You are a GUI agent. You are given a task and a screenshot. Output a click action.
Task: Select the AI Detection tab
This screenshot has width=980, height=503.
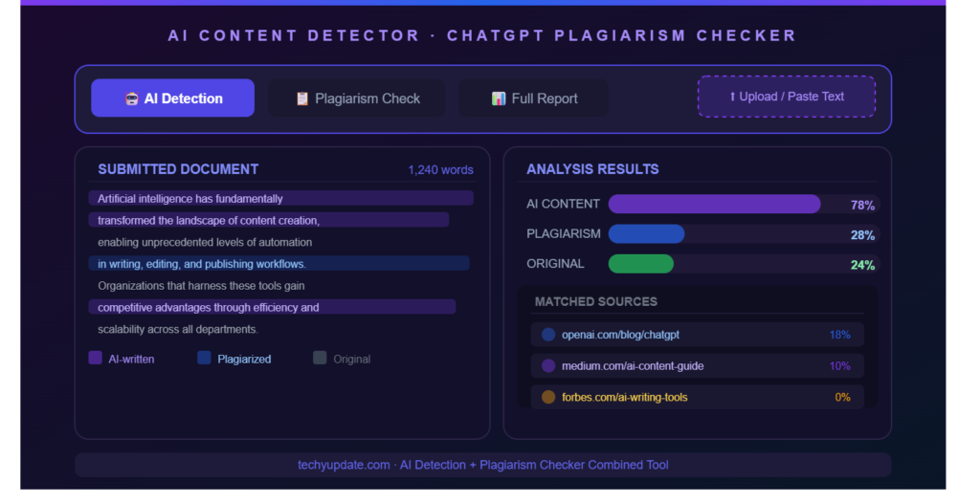[x=172, y=98]
